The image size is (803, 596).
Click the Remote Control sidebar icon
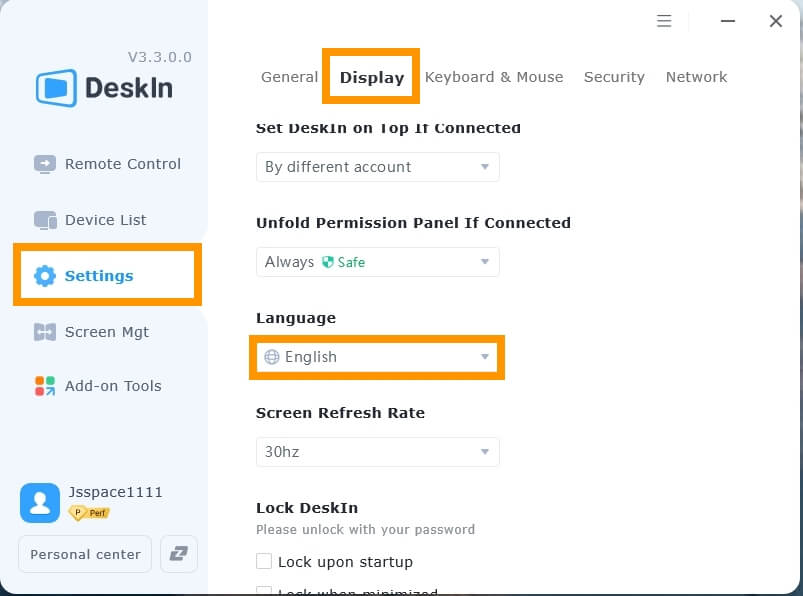[x=45, y=164]
